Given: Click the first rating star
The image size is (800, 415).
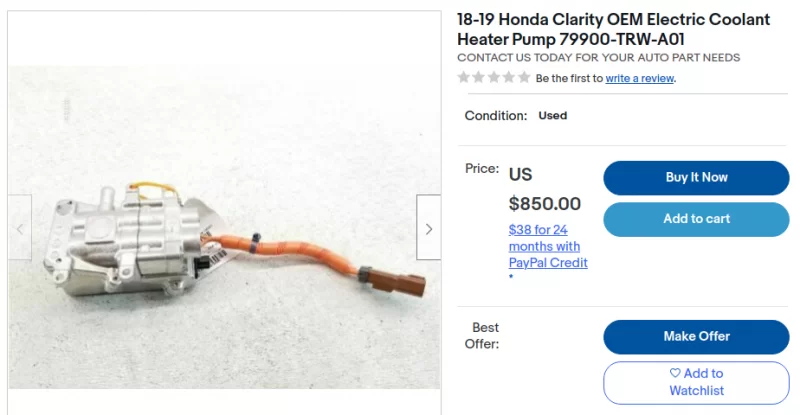Looking at the screenshot, I should point(463,78).
